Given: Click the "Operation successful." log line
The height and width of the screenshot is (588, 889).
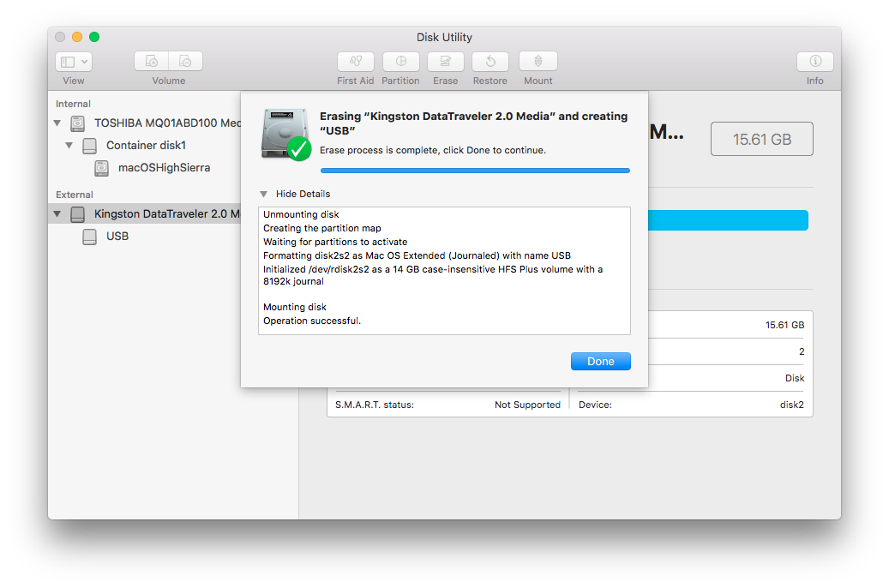Looking at the screenshot, I should pos(312,321).
